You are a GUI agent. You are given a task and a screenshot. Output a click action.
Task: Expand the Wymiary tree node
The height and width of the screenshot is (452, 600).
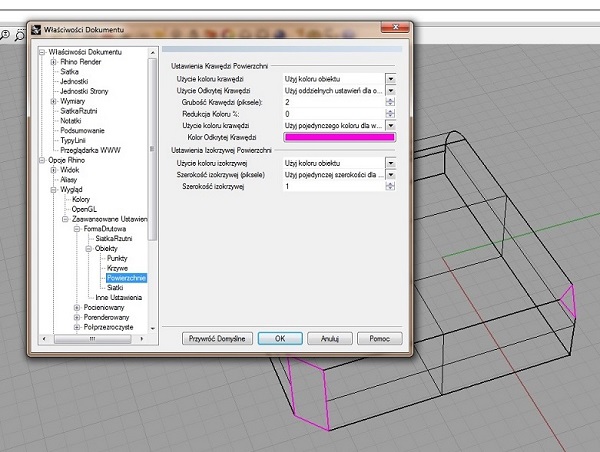(53, 101)
